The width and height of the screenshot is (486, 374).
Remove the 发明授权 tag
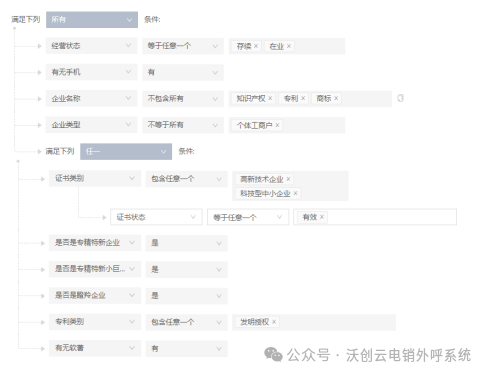tap(274, 322)
